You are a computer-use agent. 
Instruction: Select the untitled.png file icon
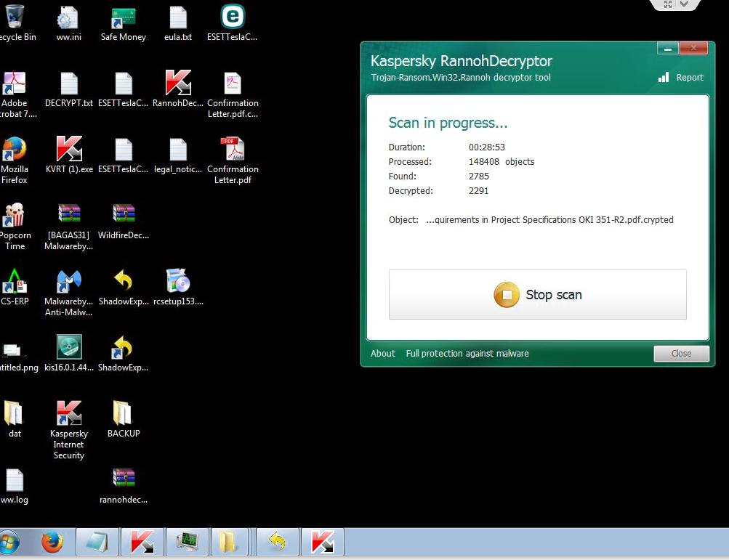pos(17,358)
